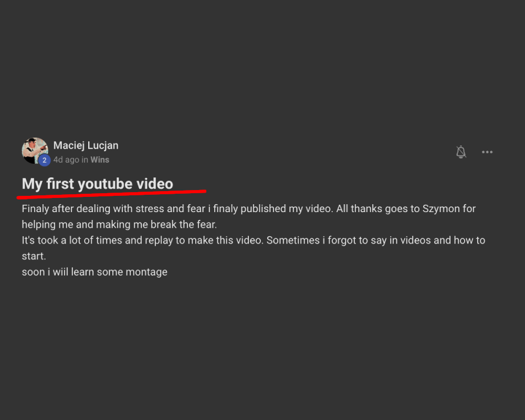Click the phrase published my video
525x420 pixels.
click(286, 208)
